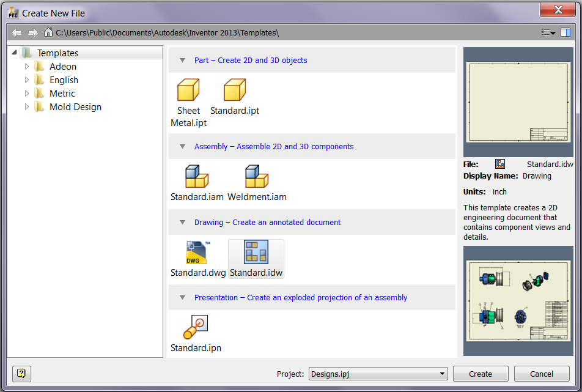Click 'Drawing – Create an annotated document' heading
Viewport: 582px width, 392px height.
tap(267, 223)
